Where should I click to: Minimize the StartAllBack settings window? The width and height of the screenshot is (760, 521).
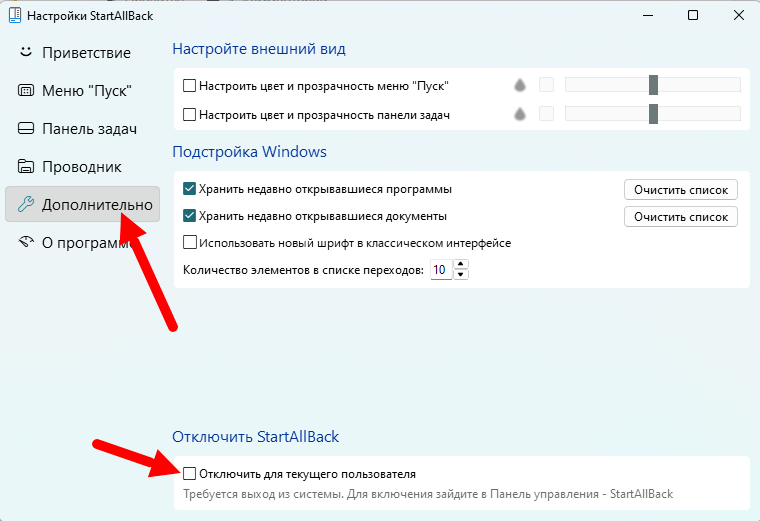pos(648,16)
